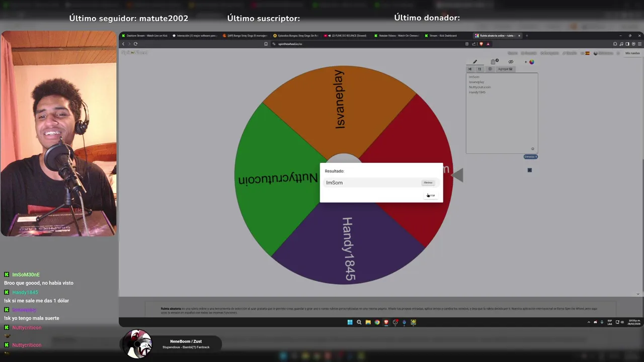
Task: Reload the current page
Action: pyautogui.click(x=135, y=44)
